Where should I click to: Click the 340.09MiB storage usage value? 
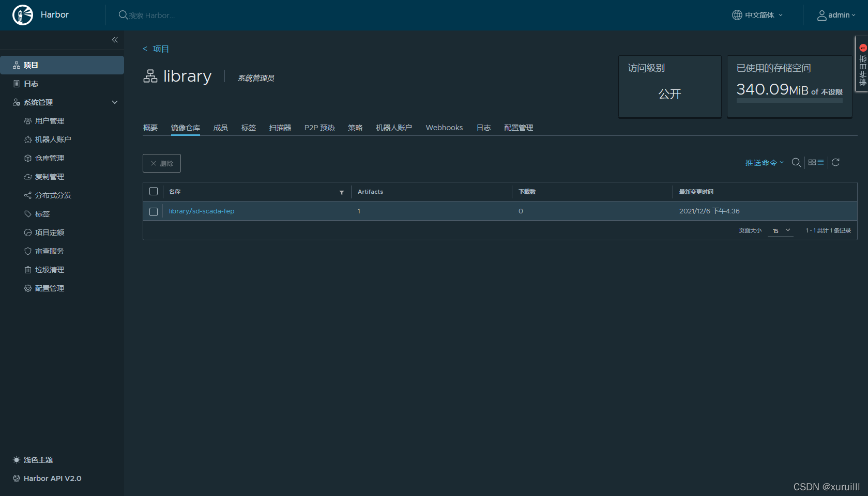pos(772,89)
